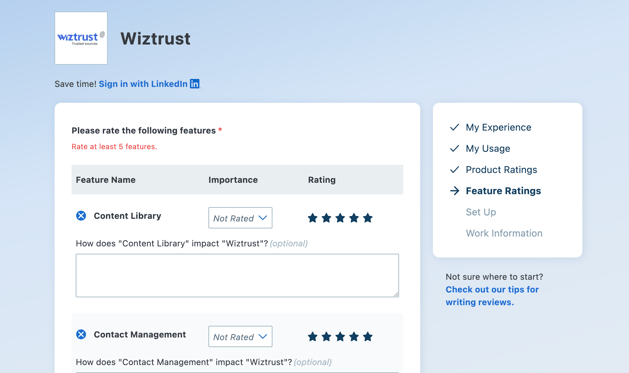
Task: Rate Content Library five stars
Action: 367,218
